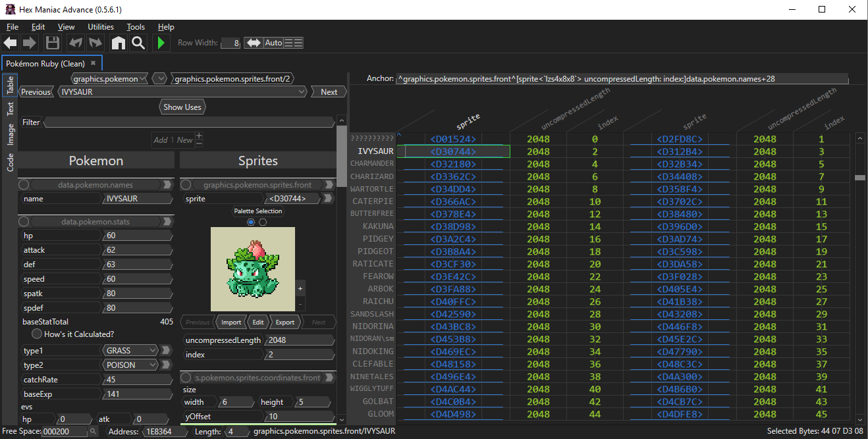Screen dimensions: 868x439
Task: Open Tools menu
Action: tap(136, 27)
